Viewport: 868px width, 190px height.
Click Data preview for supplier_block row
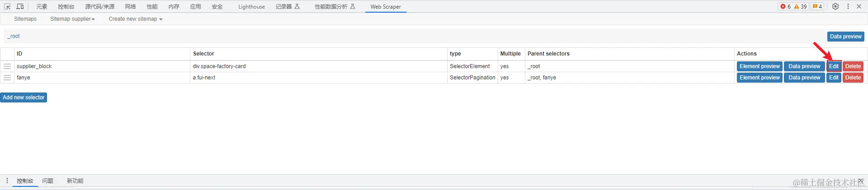[x=804, y=66]
